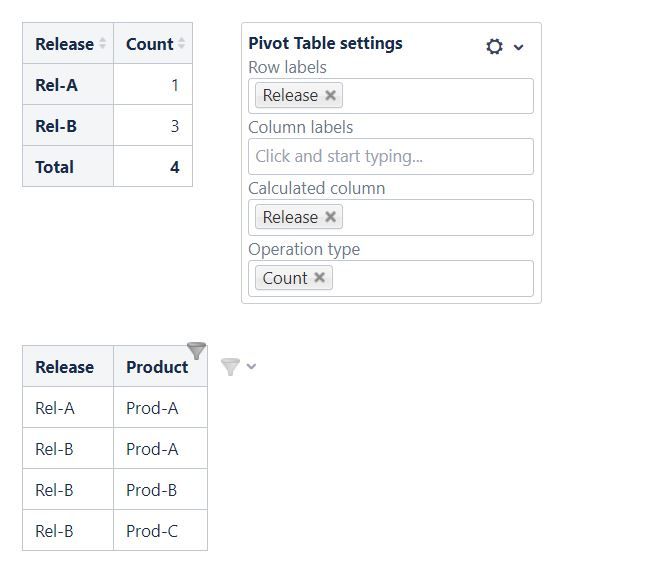Remove Release tag from Calculated column
Image resolution: width=667 pixels, height=564 pixels.
(x=331, y=217)
